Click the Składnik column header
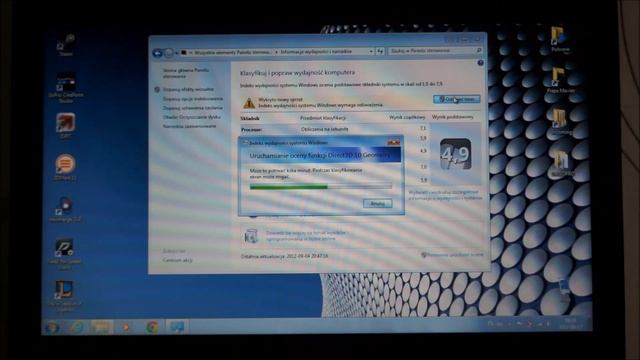 pyautogui.click(x=250, y=118)
